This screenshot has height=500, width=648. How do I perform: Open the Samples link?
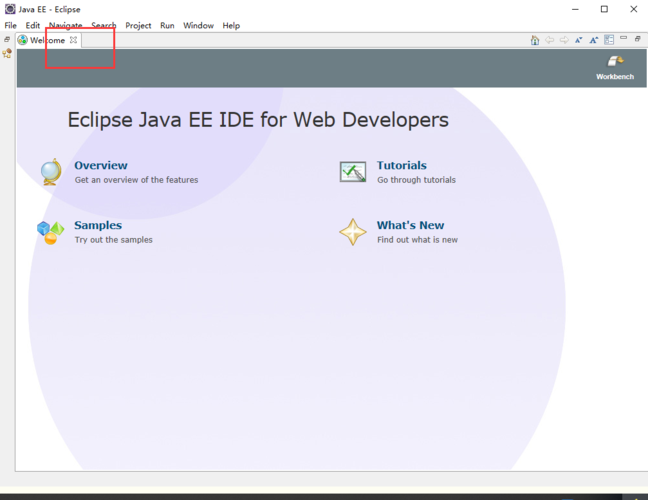click(98, 225)
